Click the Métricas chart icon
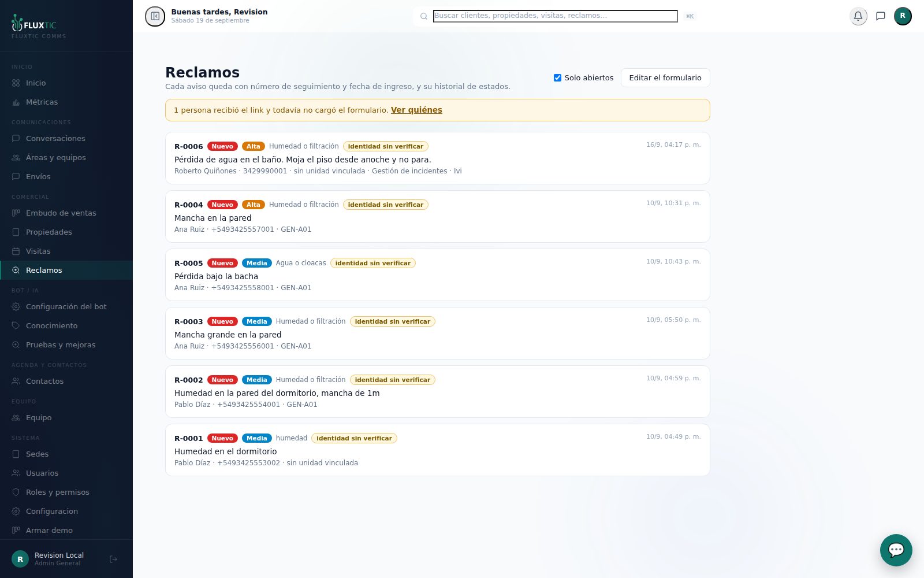This screenshot has width=924, height=578. pyautogui.click(x=16, y=102)
